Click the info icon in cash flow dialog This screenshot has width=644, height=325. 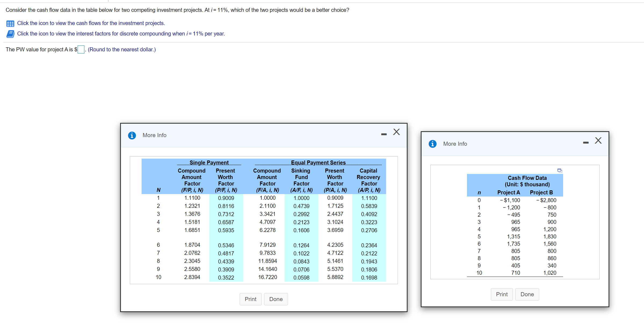coord(433,144)
